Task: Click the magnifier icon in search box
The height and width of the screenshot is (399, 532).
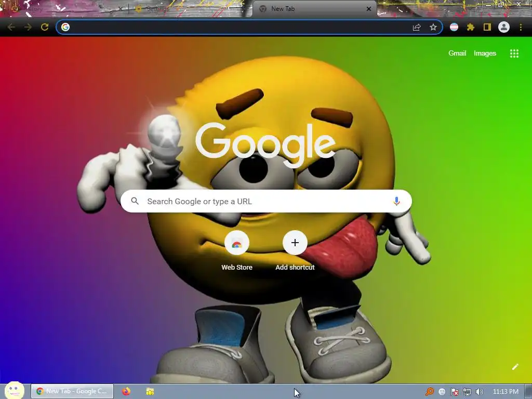Action: pyautogui.click(x=135, y=201)
